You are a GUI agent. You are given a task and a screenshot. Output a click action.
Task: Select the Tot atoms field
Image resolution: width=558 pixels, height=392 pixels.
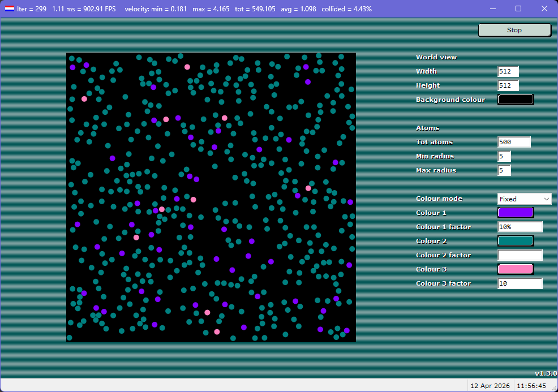[x=513, y=142]
